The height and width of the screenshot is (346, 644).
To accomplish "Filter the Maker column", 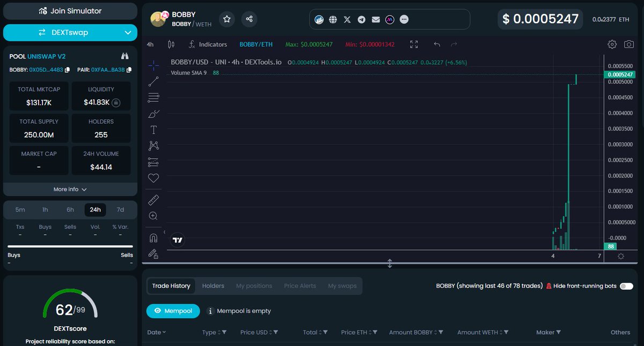I will (x=560, y=333).
